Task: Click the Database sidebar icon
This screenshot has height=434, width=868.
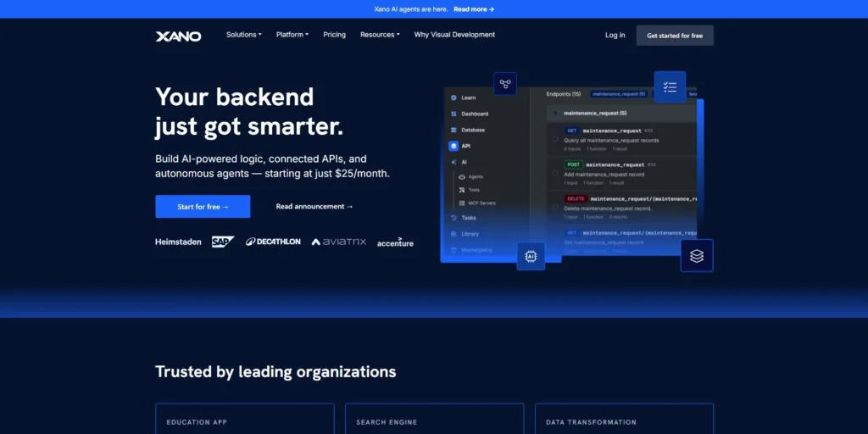Action: click(x=454, y=130)
